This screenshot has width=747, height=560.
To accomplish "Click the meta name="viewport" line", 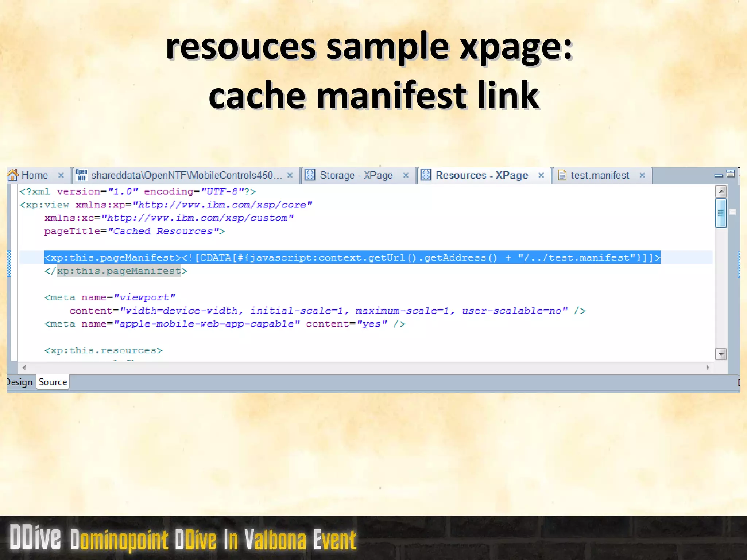I will [110, 297].
